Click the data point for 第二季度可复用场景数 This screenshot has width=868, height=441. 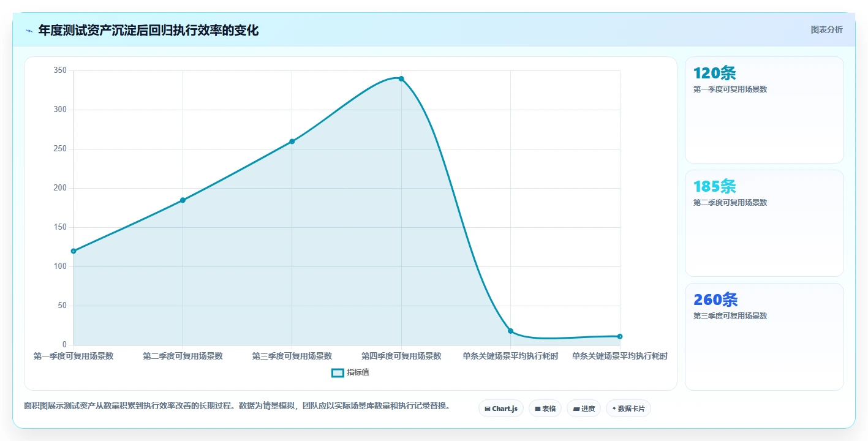point(183,200)
